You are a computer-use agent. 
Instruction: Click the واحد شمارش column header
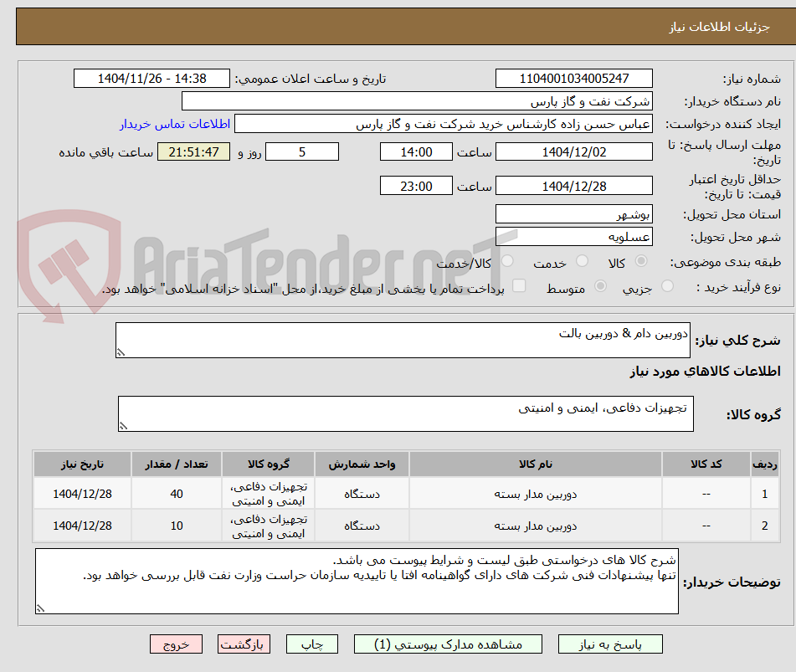click(362, 464)
